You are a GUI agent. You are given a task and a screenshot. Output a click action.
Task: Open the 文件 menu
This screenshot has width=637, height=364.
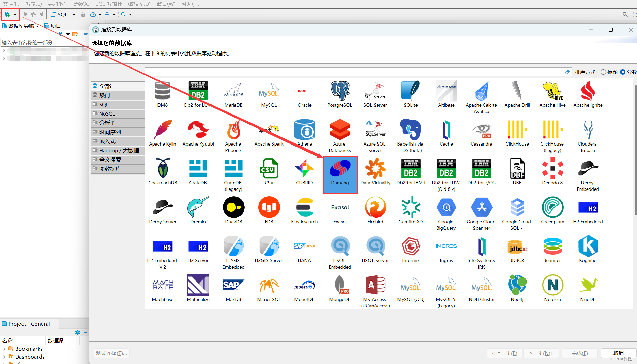(11, 4)
